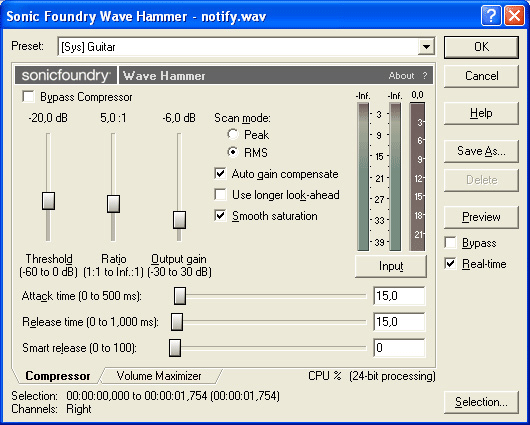This screenshot has width=530, height=425.
Task: Toggle the Bypass checkbox under Preview
Action: [451, 243]
